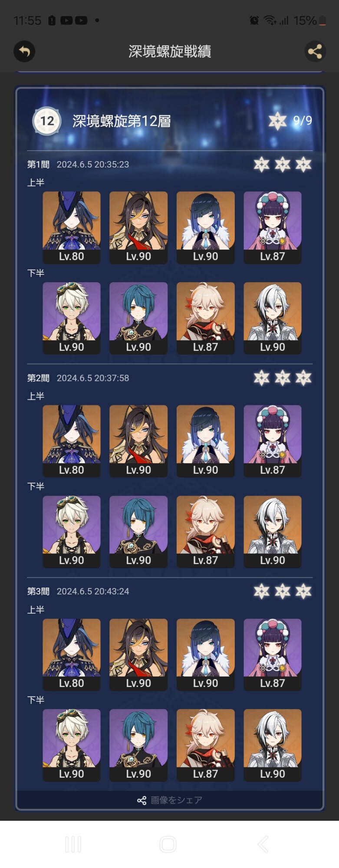Image resolution: width=339 pixels, height=868 pixels.
Task: Tap the three stars beside 第3間
Action: pos(283,591)
